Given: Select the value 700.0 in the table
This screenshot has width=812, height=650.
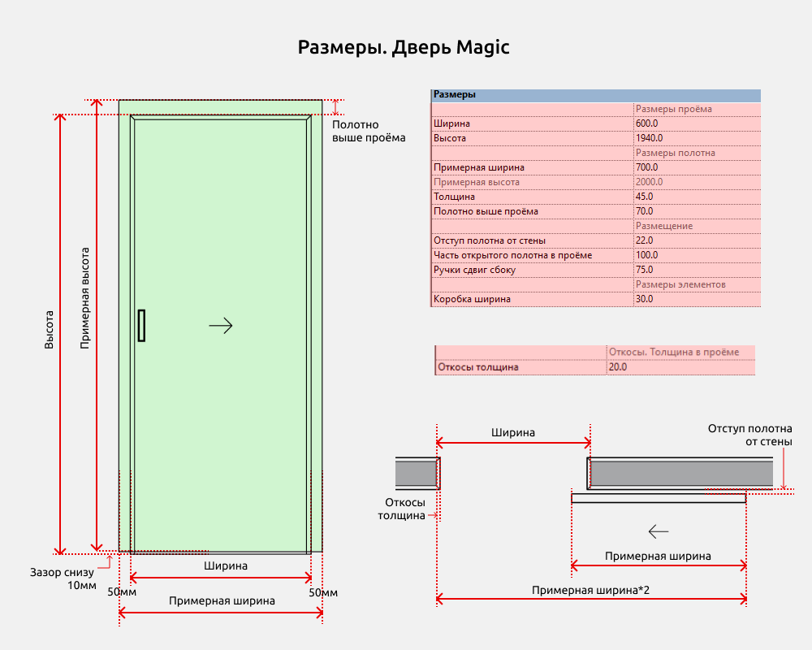Looking at the screenshot, I should tap(647, 167).
